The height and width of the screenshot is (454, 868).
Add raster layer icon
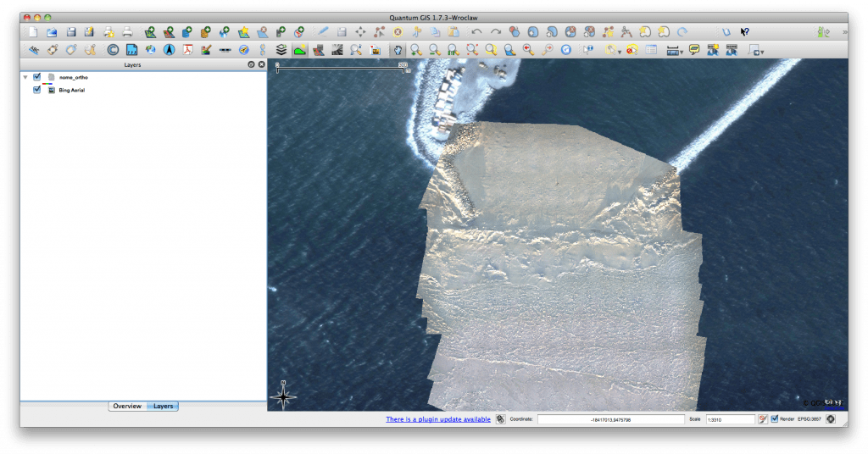coord(169,32)
